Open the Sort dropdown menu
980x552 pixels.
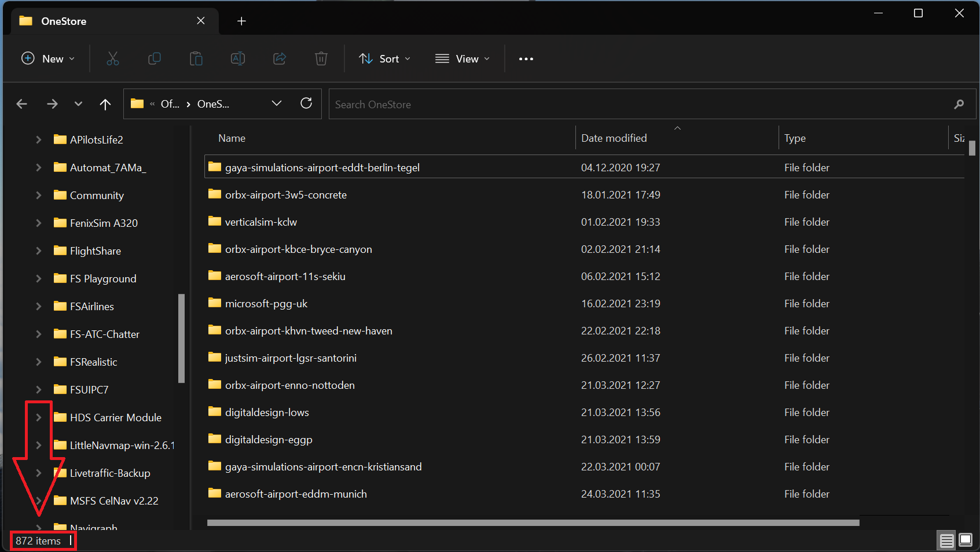click(384, 58)
